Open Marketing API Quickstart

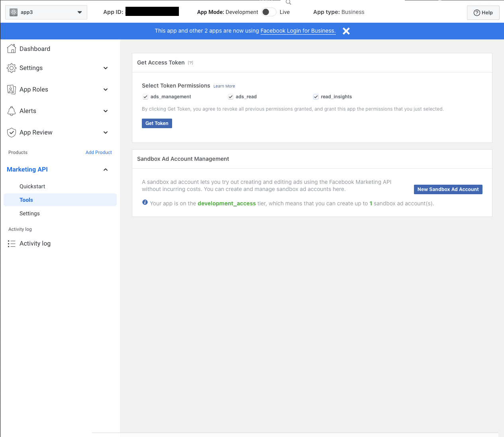click(x=32, y=186)
